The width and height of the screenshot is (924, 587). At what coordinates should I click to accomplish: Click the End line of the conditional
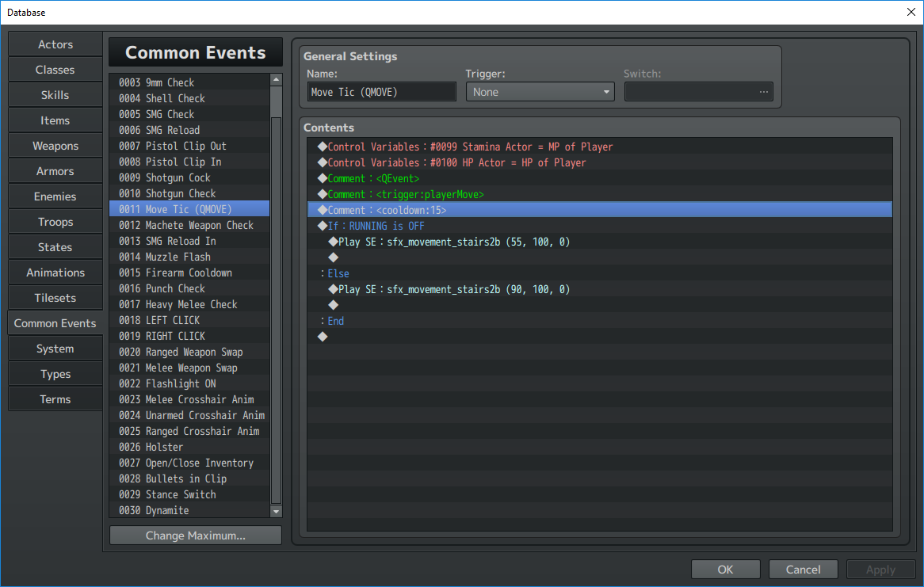[x=600, y=321]
